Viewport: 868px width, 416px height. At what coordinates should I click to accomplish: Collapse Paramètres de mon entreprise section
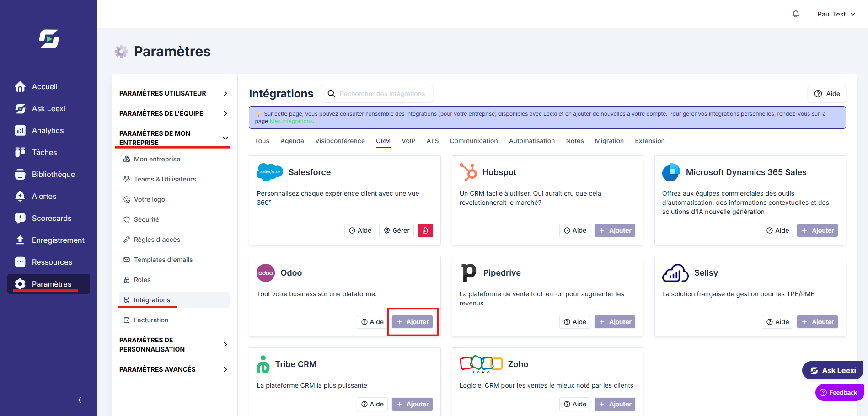(x=174, y=138)
